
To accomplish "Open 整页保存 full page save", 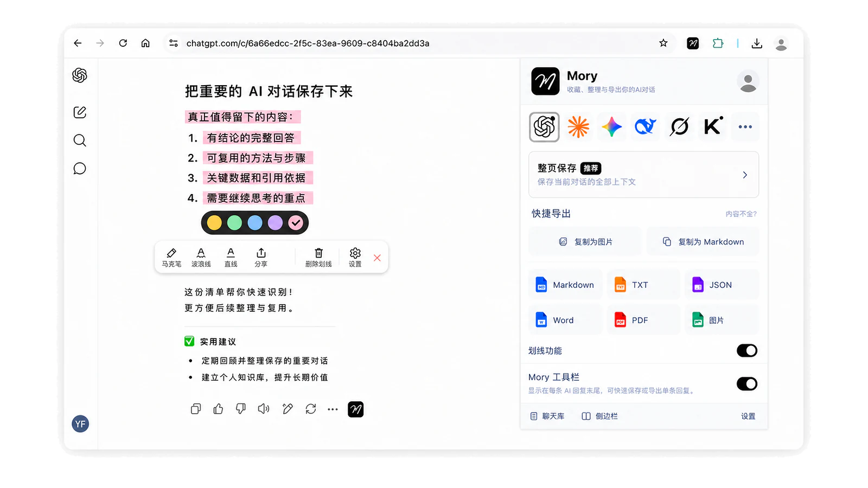I will (x=644, y=175).
